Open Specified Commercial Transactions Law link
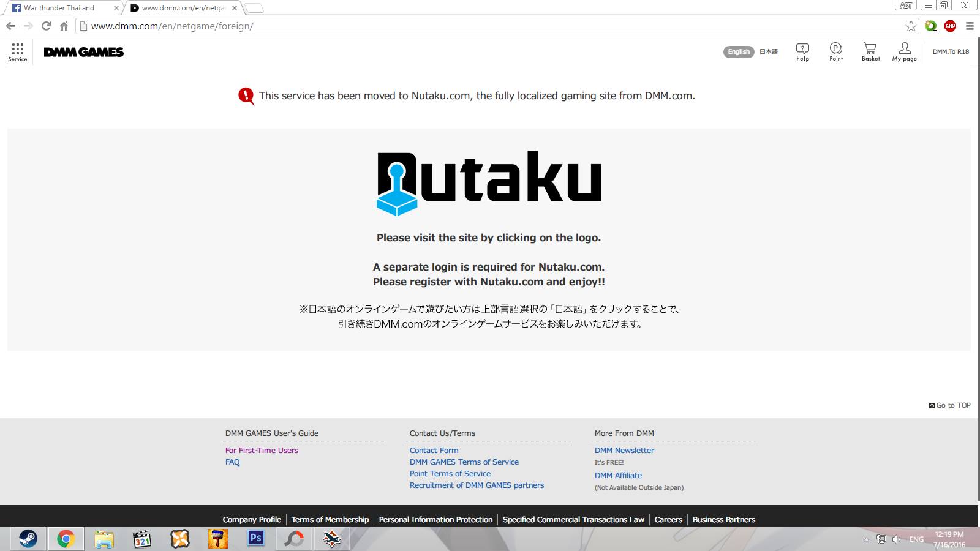980x551 pixels. (x=573, y=519)
